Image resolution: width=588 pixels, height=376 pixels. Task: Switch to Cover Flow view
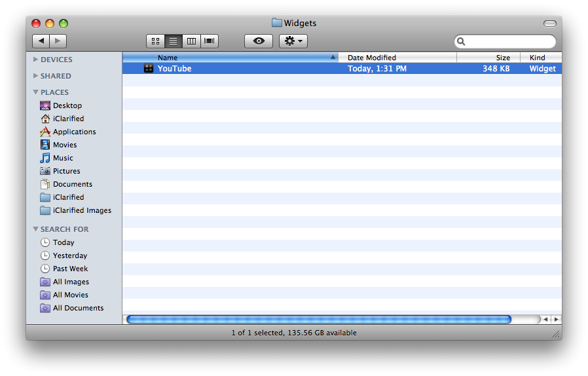210,41
